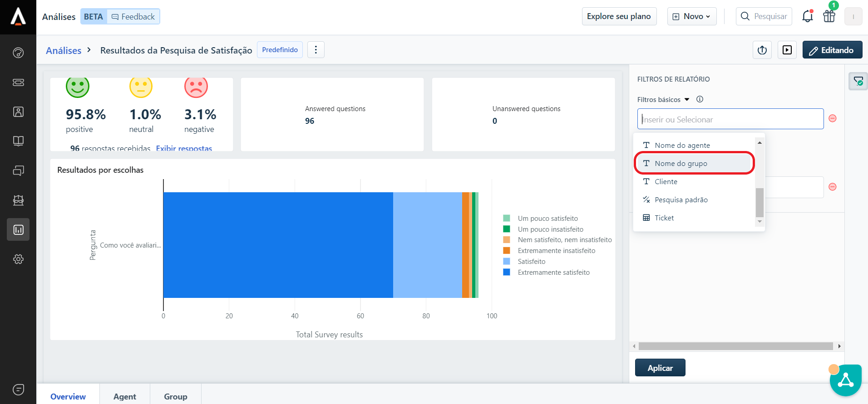Screen dimensions: 868x404
Task: Open contacts icon in left sidebar
Action: pyautogui.click(x=18, y=112)
